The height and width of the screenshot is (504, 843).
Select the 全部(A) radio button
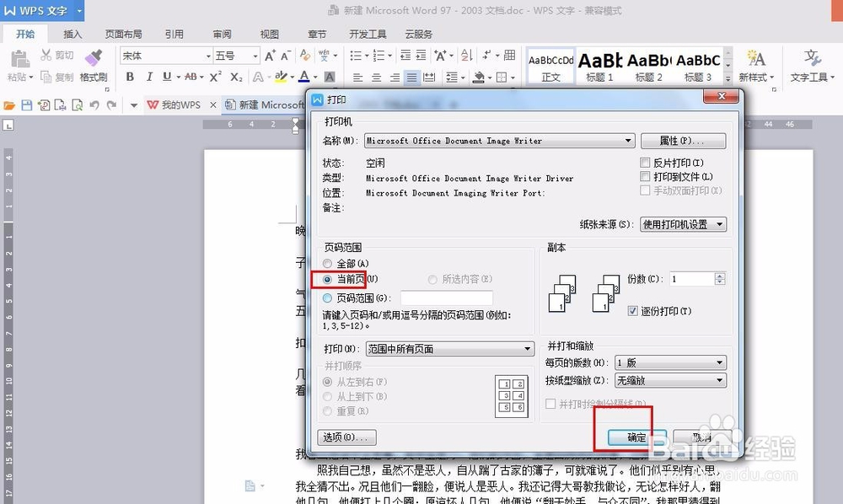coord(327,263)
